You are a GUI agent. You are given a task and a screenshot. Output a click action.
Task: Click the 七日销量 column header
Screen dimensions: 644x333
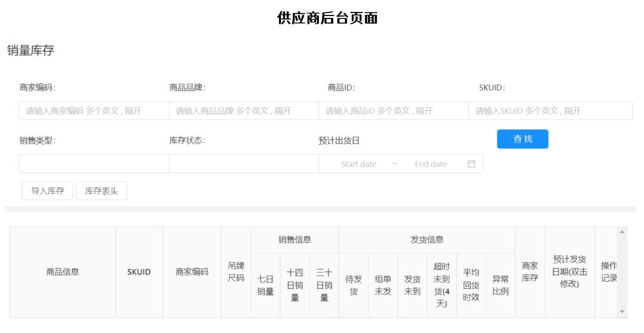coord(265,285)
